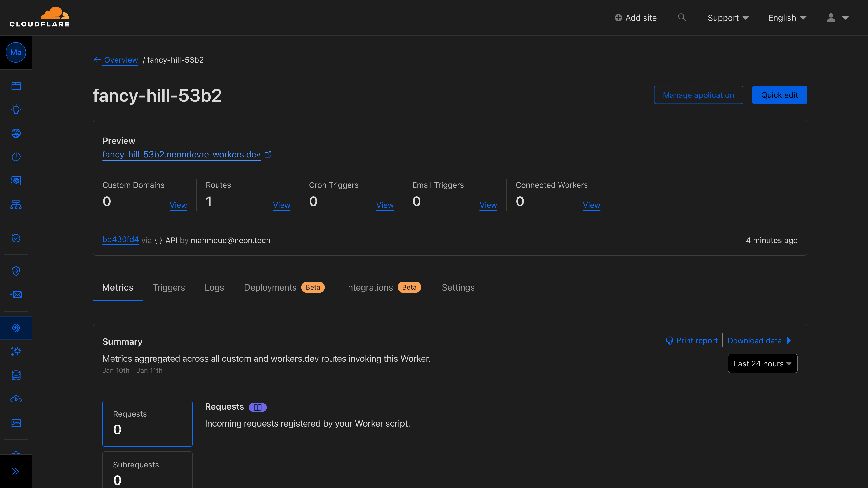Image resolution: width=868 pixels, height=488 pixels.
Task: Click the Quick edit button
Action: [779, 95]
